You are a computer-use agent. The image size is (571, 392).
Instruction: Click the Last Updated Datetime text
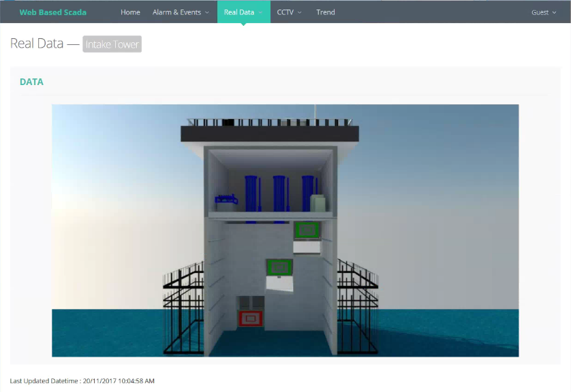click(x=82, y=380)
